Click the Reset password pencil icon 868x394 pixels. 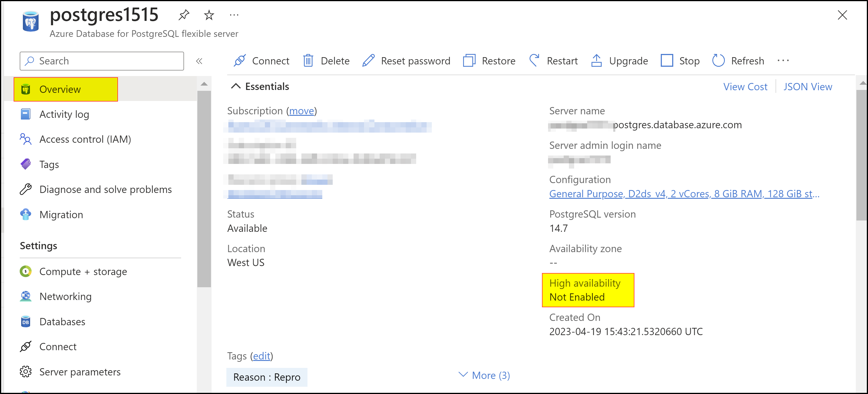[369, 61]
